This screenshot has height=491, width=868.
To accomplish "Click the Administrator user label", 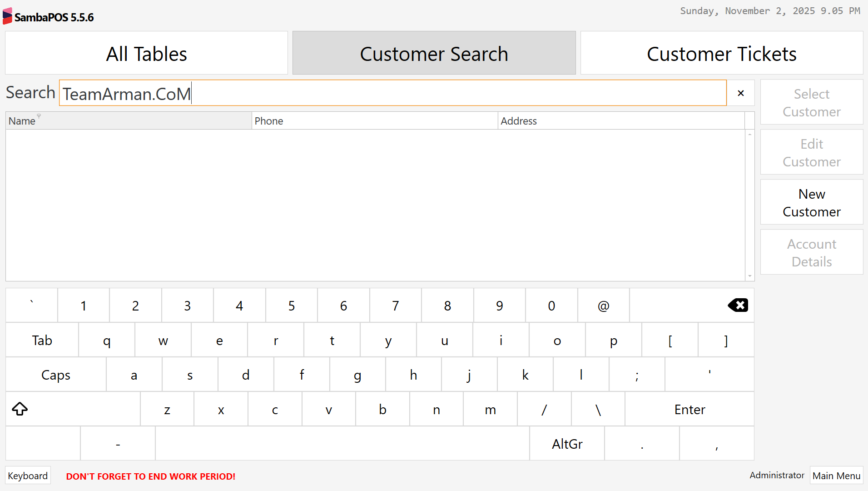I will (x=777, y=475).
